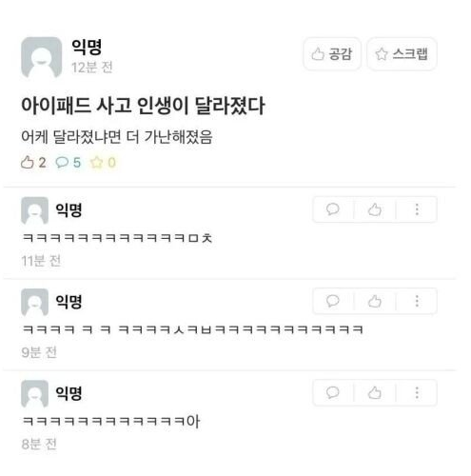Like the second comment posted 9분 전
This screenshot has width=471, height=476.
pyautogui.click(x=375, y=301)
